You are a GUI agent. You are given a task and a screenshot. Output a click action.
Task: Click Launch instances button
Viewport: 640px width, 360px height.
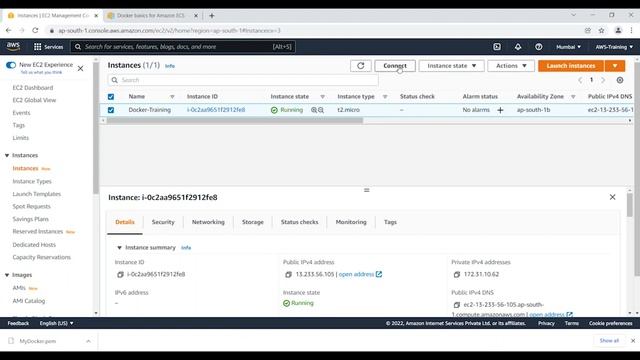click(571, 66)
